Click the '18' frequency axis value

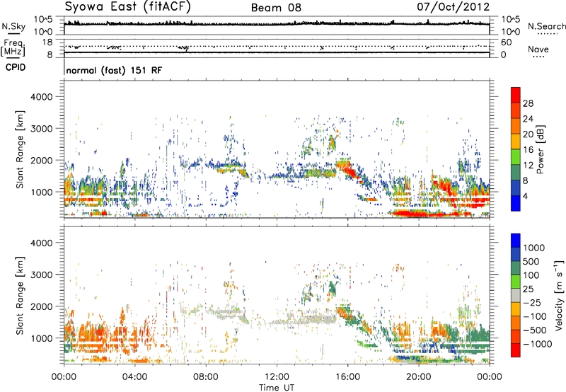click(x=47, y=42)
